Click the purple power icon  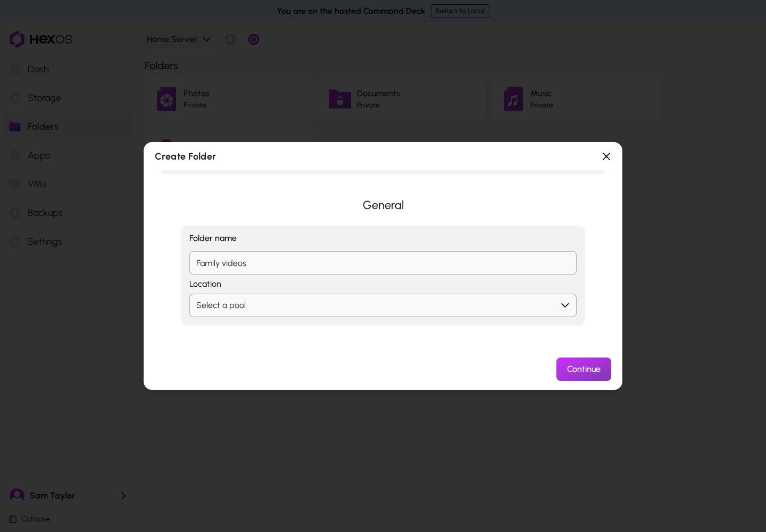254,39
